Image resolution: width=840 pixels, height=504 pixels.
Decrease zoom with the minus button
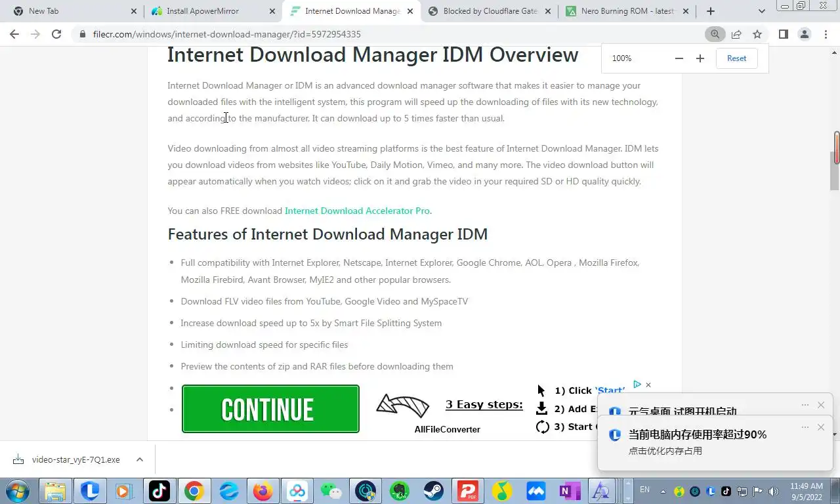pos(679,58)
